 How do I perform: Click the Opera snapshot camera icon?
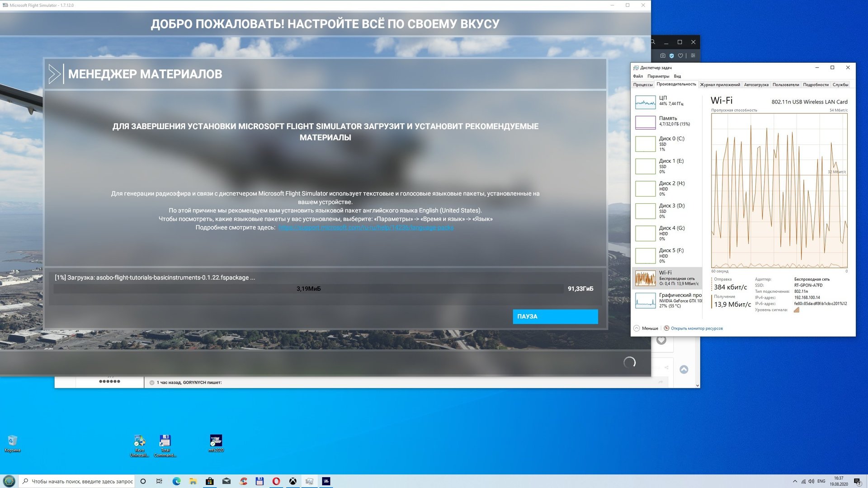tap(662, 56)
